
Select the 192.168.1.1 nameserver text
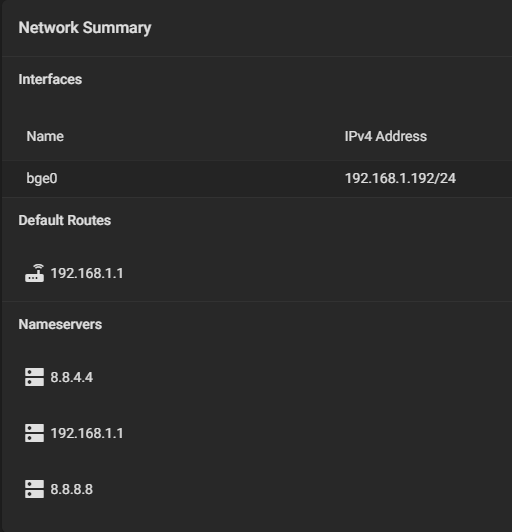(87, 433)
